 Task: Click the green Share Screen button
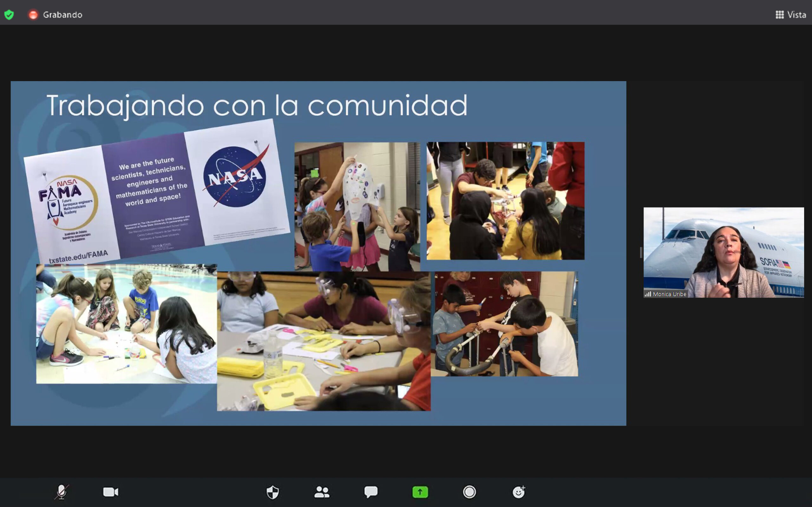click(x=420, y=492)
